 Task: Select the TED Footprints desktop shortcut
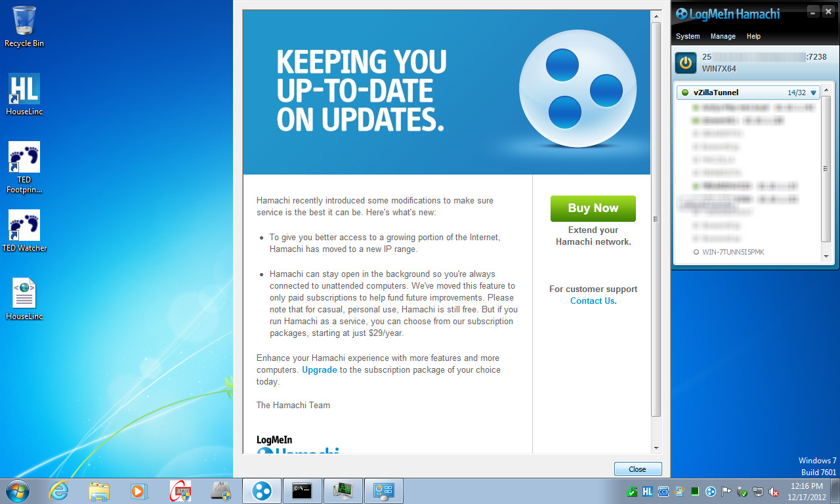[x=24, y=168]
